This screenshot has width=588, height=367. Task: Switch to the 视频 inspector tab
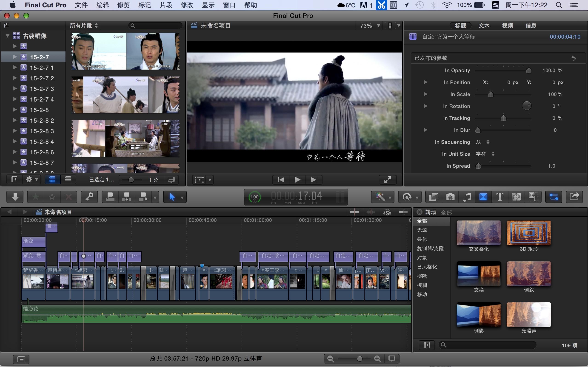coord(507,25)
